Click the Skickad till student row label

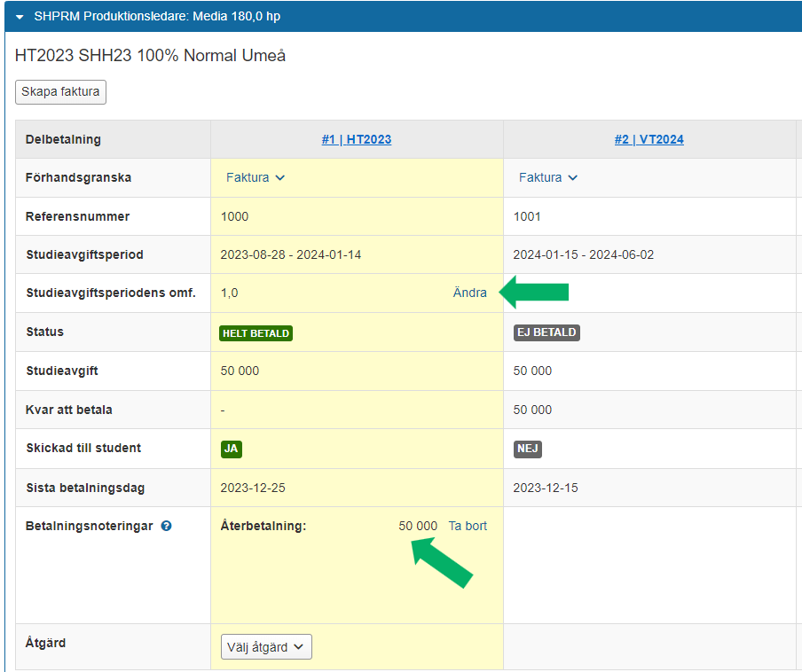[x=83, y=449]
